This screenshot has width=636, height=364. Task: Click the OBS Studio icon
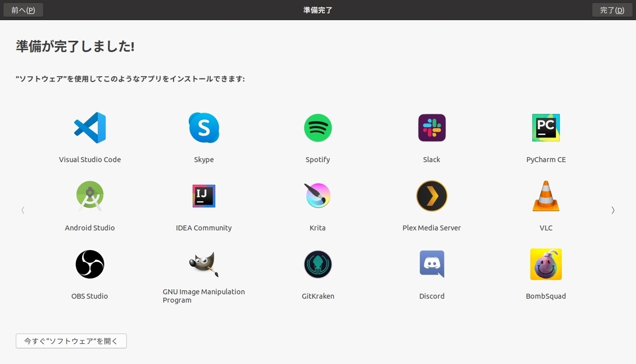click(90, 264)
